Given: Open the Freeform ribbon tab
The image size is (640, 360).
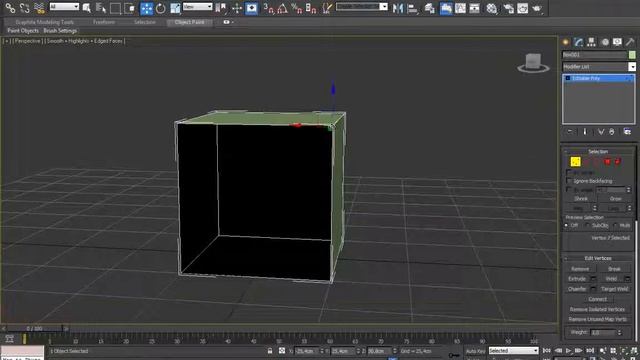Looking at the screenshot, I should (104, 22).
